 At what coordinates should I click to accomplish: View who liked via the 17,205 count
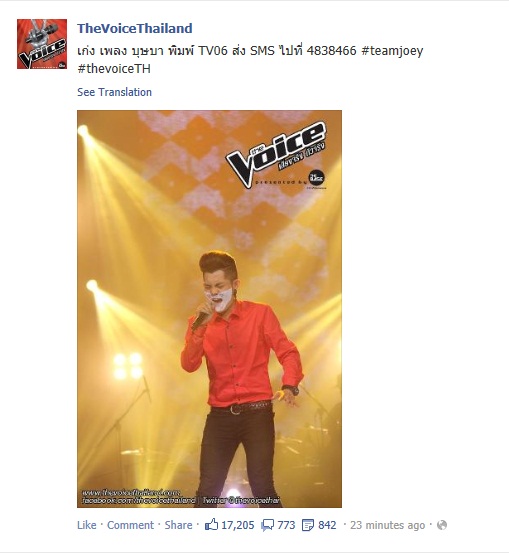tap(238, 525)
